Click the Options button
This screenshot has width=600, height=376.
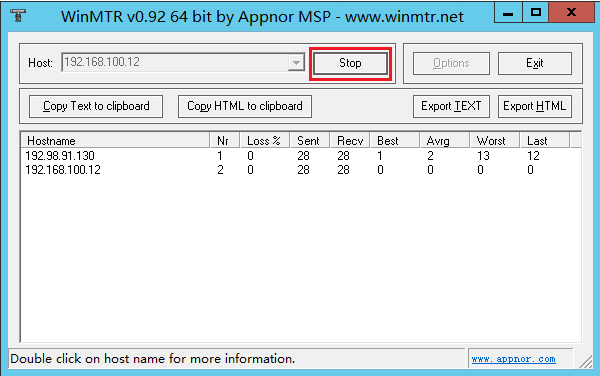coord(451,63)
